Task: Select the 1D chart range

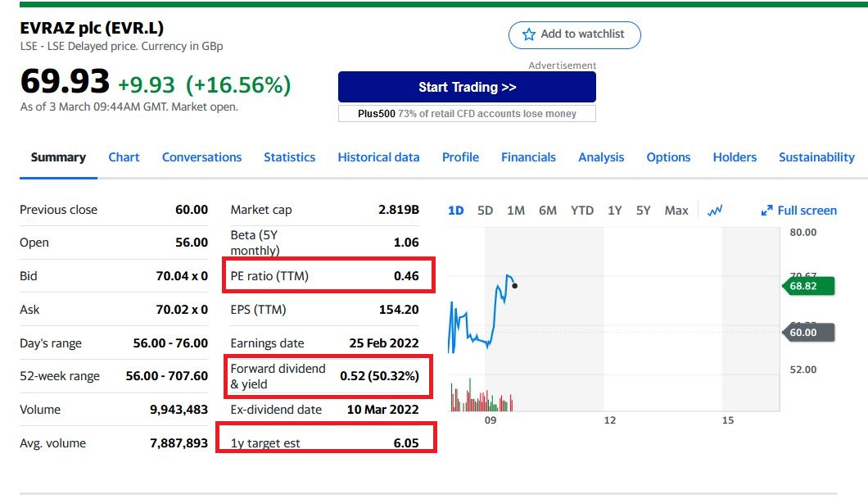Action: (x=455, y=211)
